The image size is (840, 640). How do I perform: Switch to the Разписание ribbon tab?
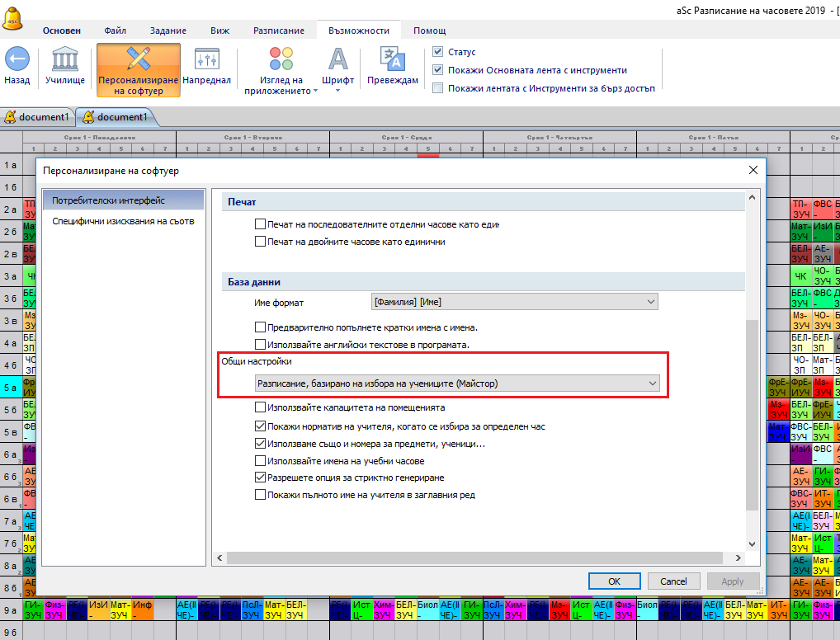[279, 31]
